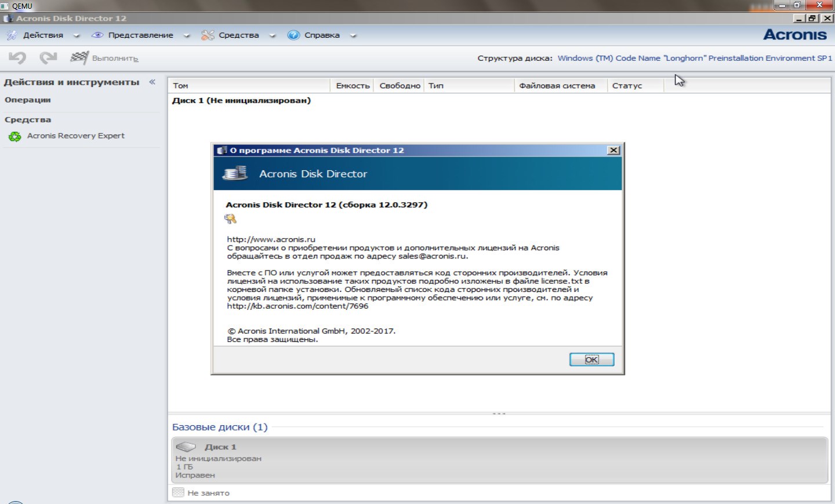The width and height of the screenshot is (835, 504).
Task: Expand the Средства dropdown arrow
Action: (272, 36)
